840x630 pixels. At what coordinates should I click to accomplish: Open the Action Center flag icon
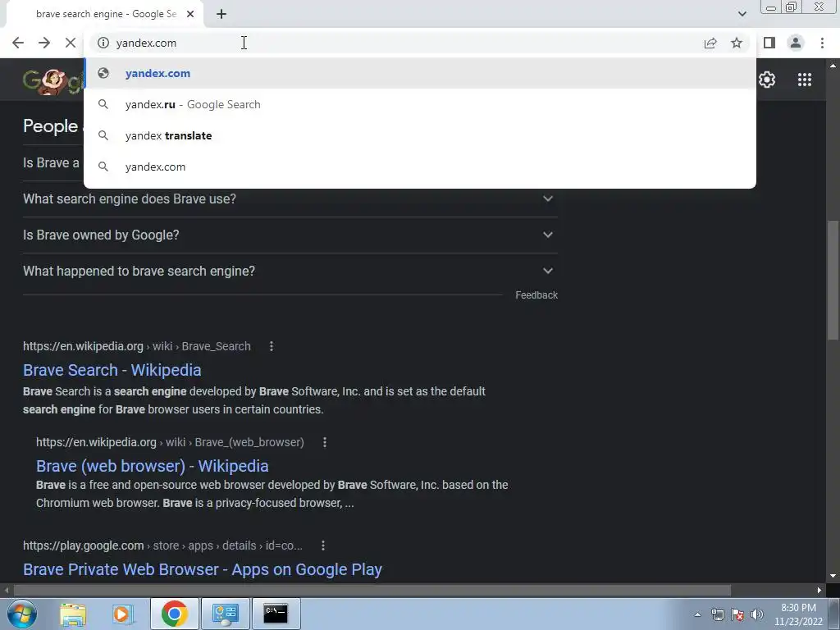coord(737,614)
